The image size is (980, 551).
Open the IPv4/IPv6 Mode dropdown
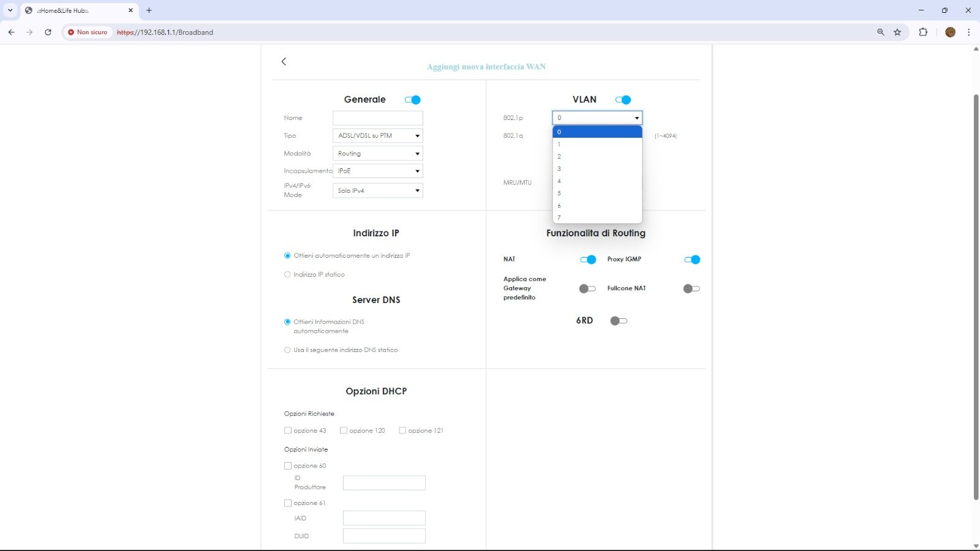coord(377,190)
